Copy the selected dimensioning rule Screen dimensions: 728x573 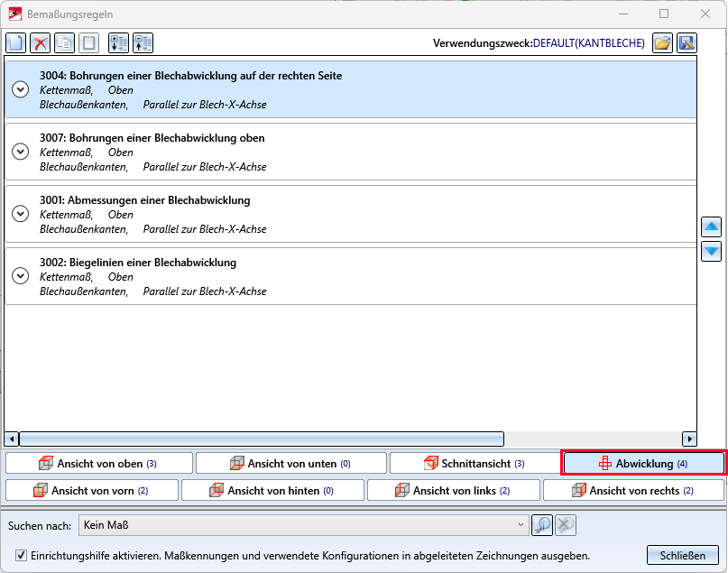point(64,42)
